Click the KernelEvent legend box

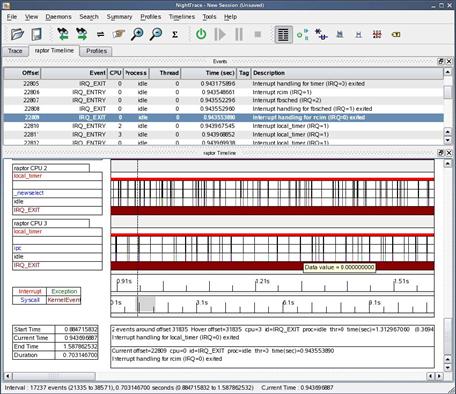[x=64, y=300]
